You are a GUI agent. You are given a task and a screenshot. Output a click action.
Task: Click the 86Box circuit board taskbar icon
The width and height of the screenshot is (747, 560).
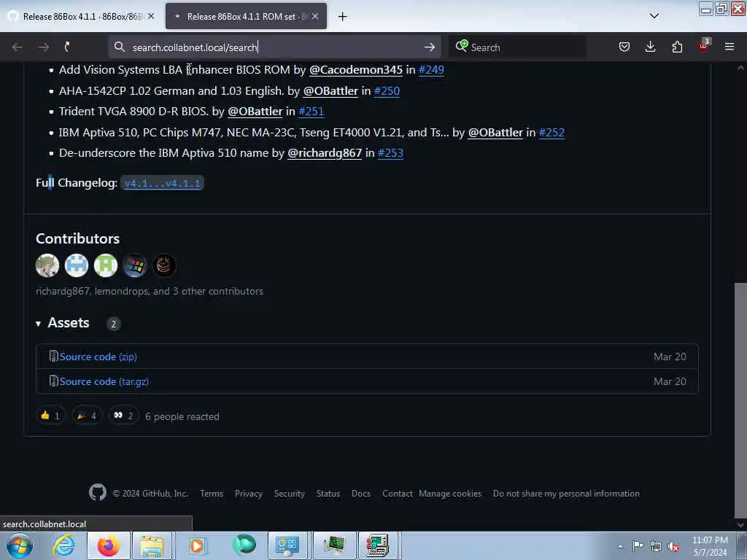(x=334, y=545)
